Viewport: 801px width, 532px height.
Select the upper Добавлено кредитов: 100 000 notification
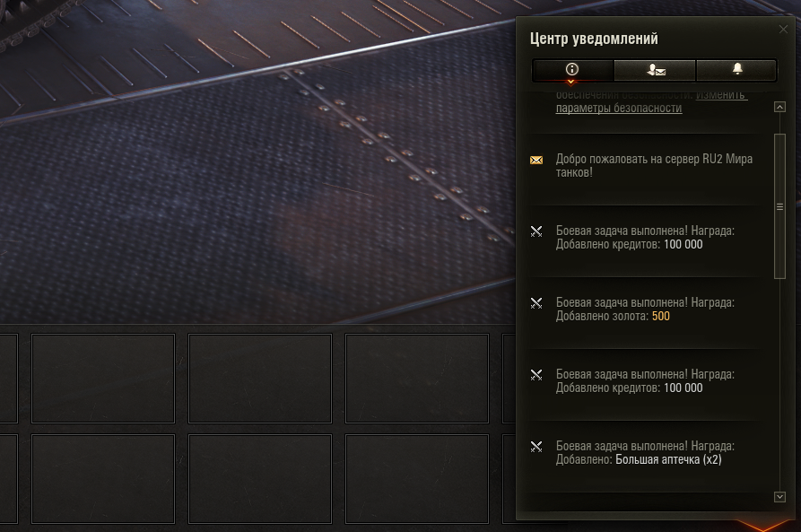[x=645, y=241]
